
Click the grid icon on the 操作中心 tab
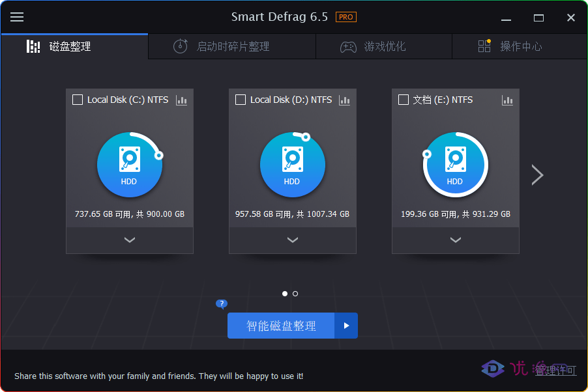coord(484,46)
